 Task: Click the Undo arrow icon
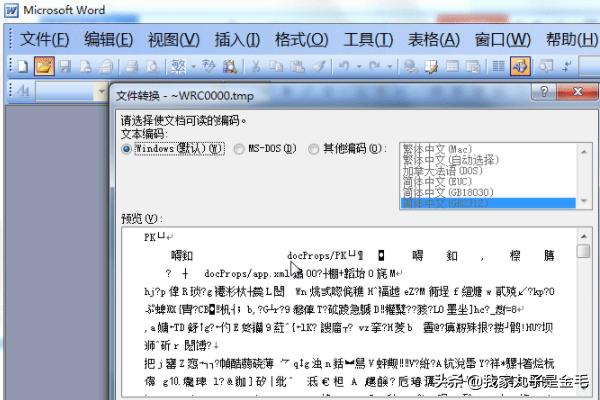click(x=343, y=66)
